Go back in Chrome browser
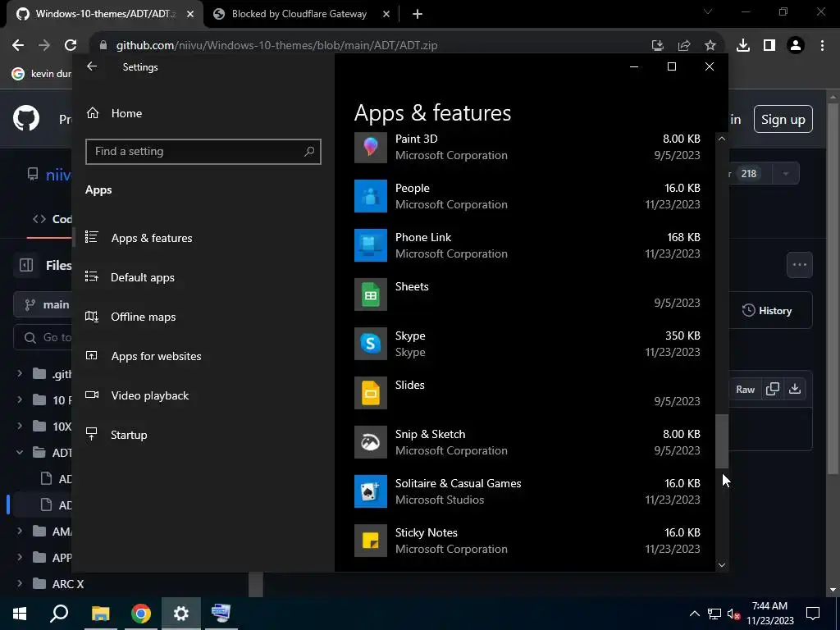Screen dimensions: 840x630 [x=18, y=45]
